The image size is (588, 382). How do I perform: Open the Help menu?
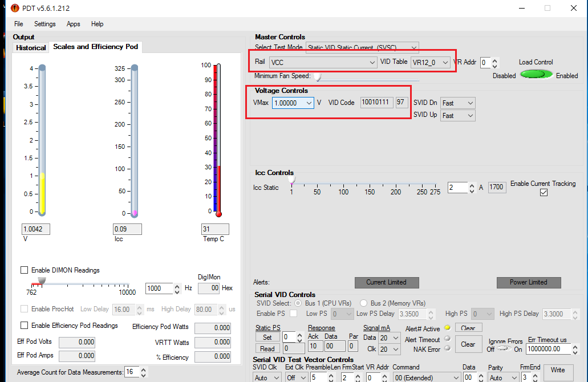pos(97,24)
